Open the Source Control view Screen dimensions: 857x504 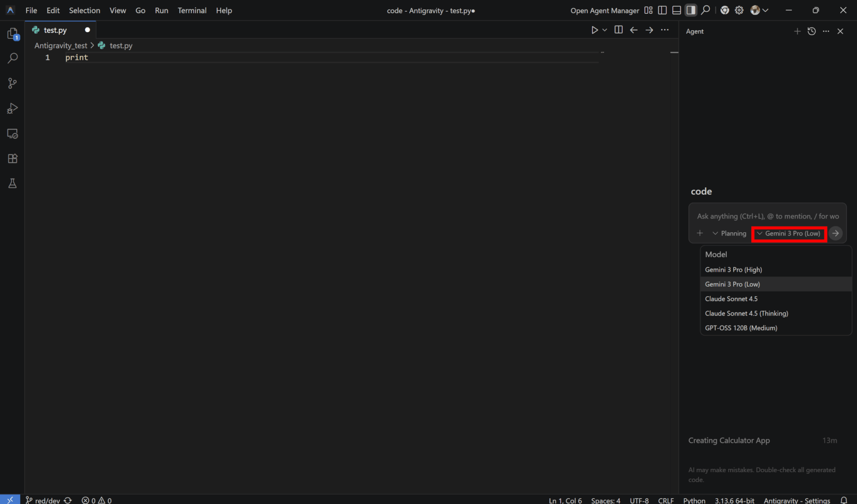coord(13,83)
